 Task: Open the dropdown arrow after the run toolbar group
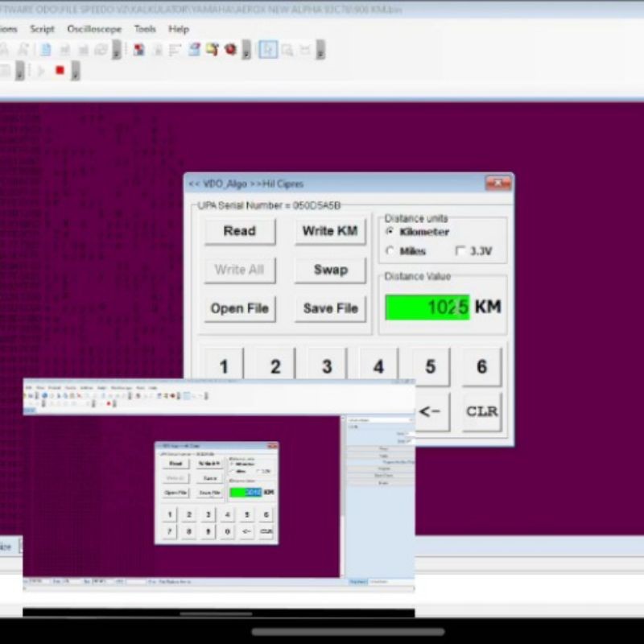tap(75, 71)
